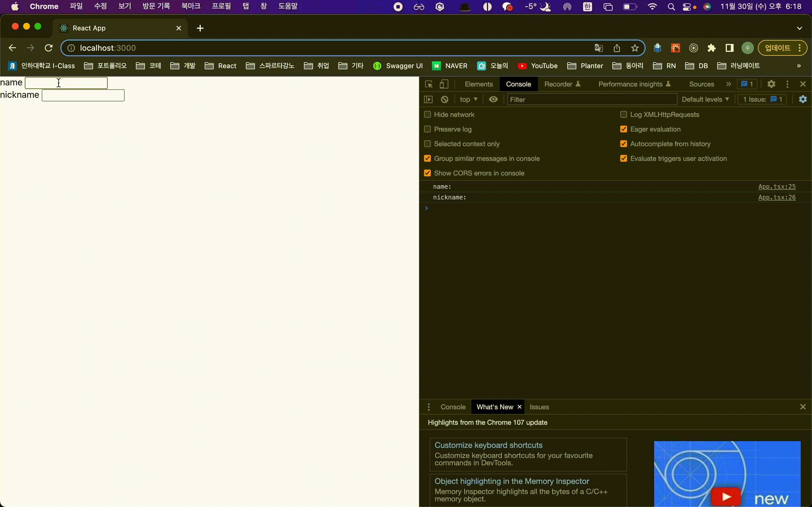The image size is (812, 507).
Task: Open the top context dropdown
Action: 468,99
